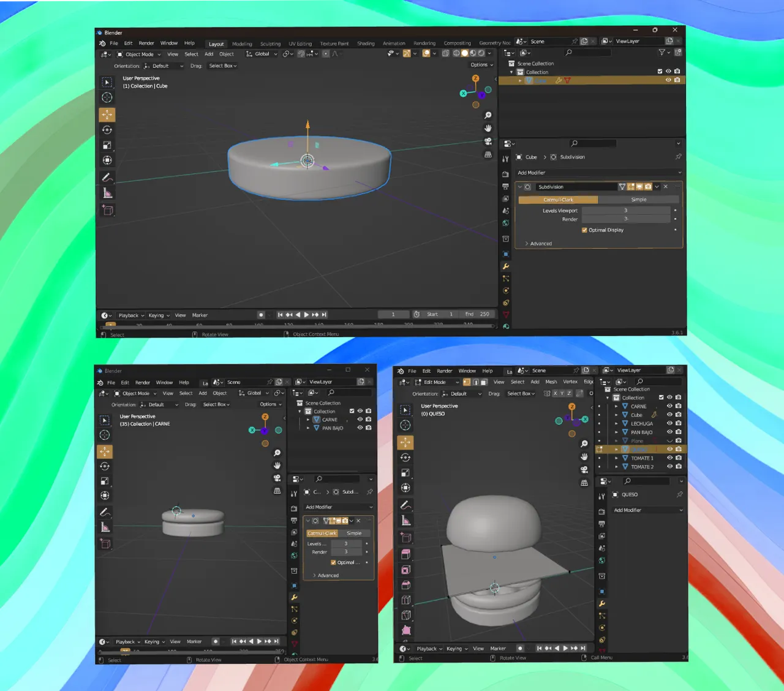Viewport: 784px width, 691px height.
Task: Switch orthographic/perspective grid icon in top viewport
Action: coord(488,154)
